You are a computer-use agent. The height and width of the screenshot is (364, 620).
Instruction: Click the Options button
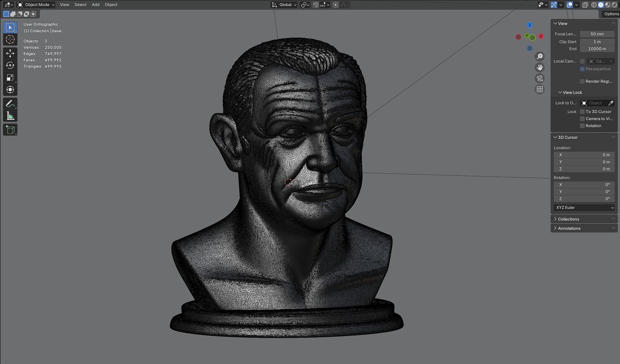[611, 14]
